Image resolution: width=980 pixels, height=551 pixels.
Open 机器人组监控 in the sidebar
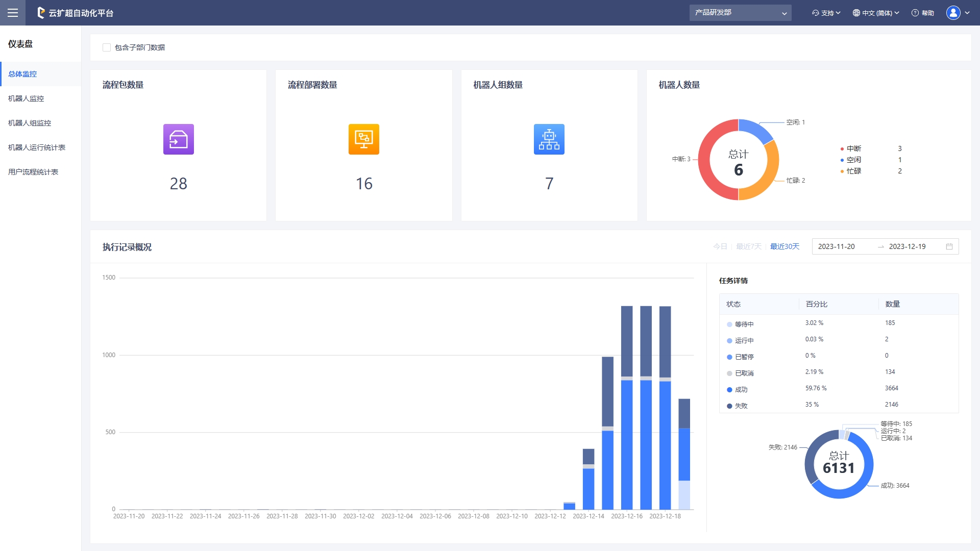[x=41, y=123]
